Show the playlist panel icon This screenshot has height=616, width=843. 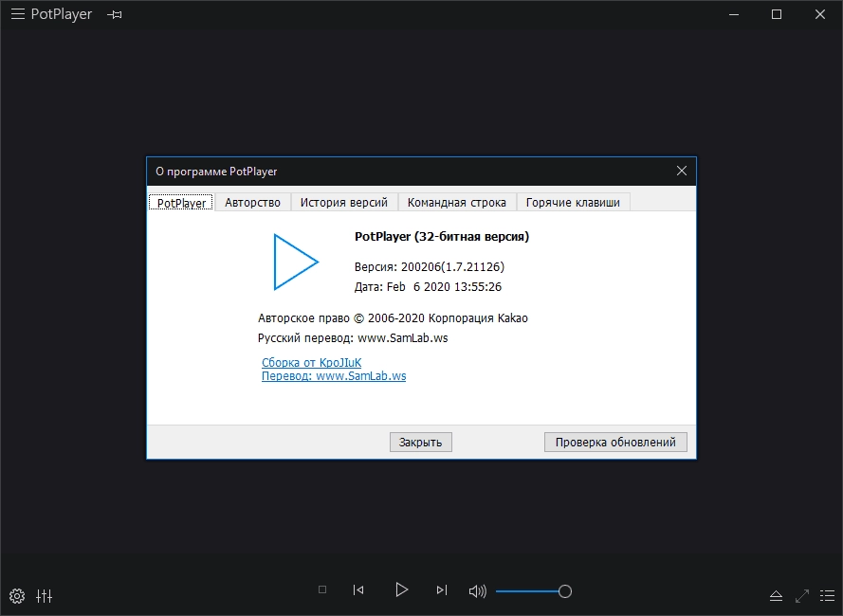click(828, 595)
